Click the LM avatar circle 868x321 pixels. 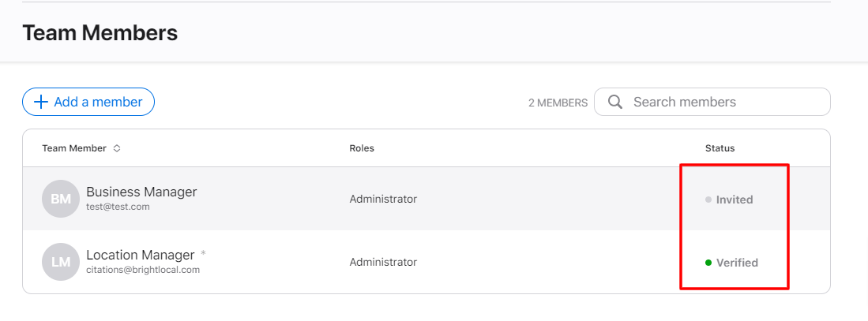pos(61,262)
